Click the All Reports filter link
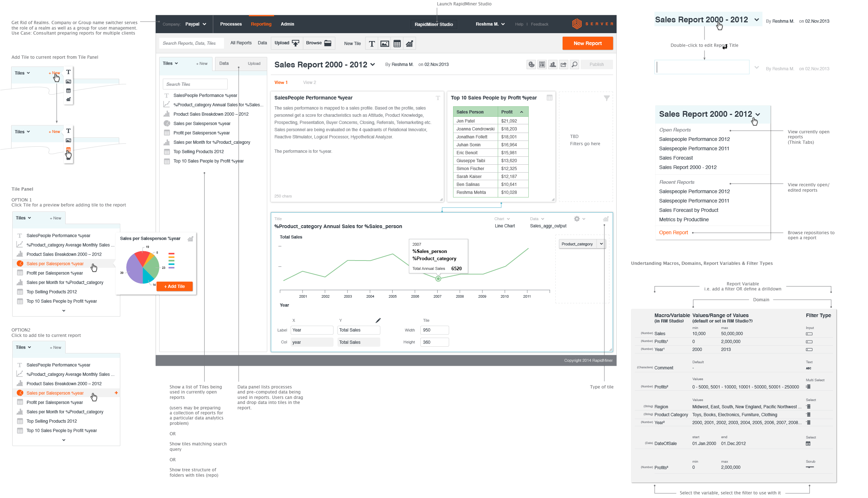The image size is (868, 498). tap(241, 43)
